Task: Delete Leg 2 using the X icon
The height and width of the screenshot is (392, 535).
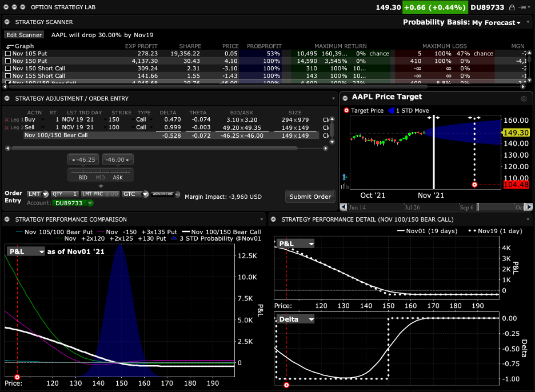Action: pos(7,127)
